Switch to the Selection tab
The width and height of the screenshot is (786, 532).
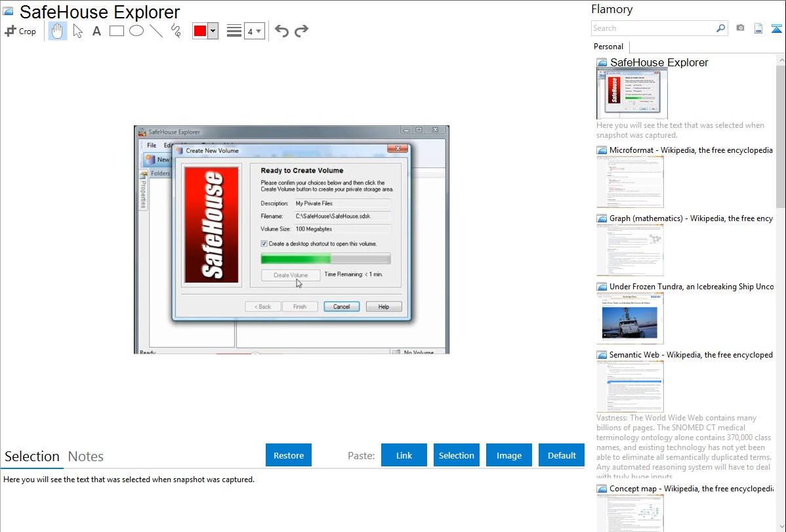32,457
